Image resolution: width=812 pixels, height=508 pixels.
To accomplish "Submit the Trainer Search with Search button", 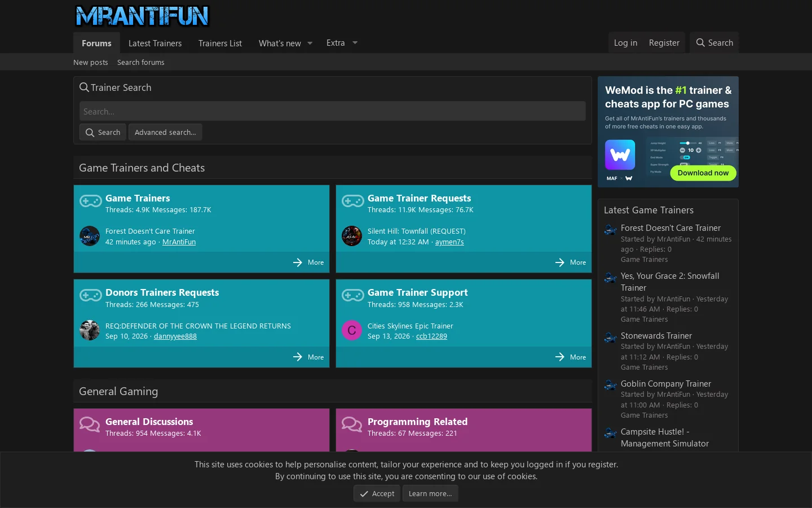I will pyautogui.click(x=103, y=132).
